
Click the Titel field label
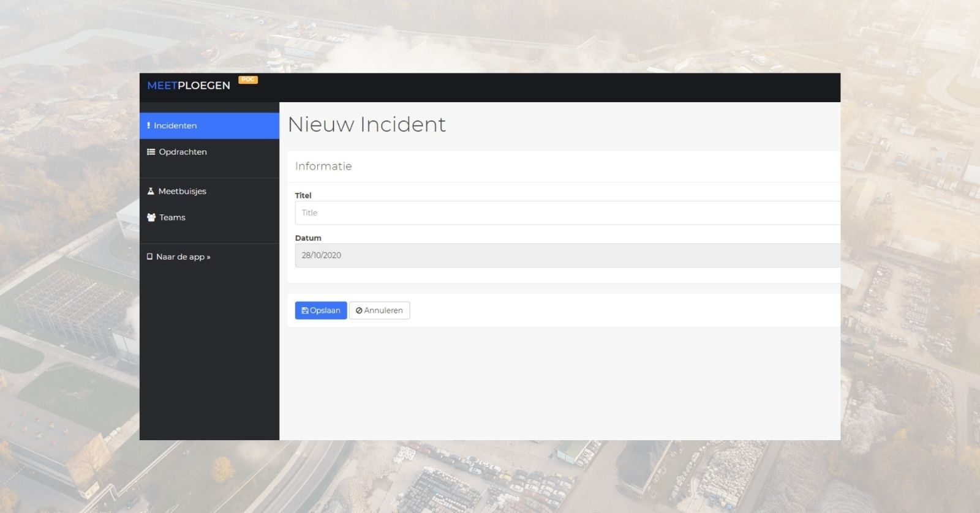pyautogui.click(x=303, y=195)
